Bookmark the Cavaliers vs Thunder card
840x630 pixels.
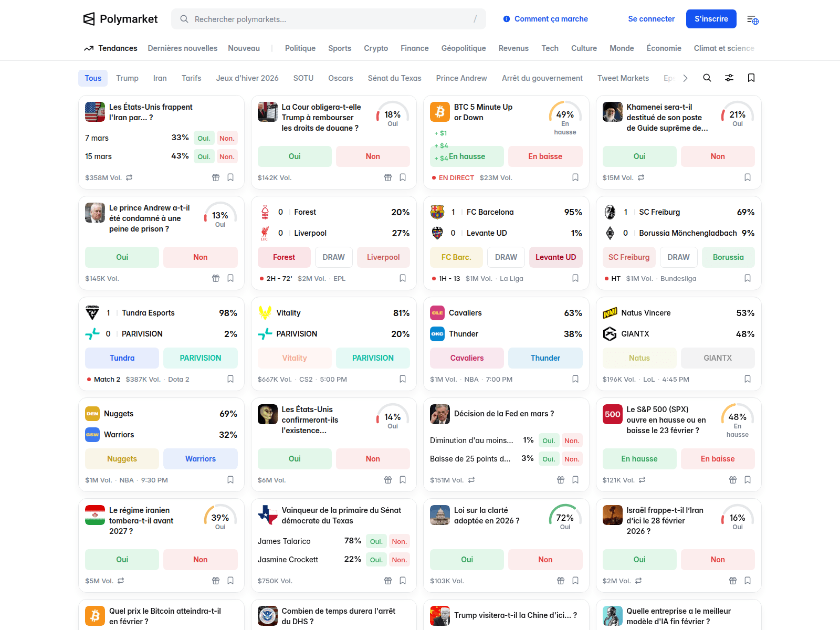point(575,379)
